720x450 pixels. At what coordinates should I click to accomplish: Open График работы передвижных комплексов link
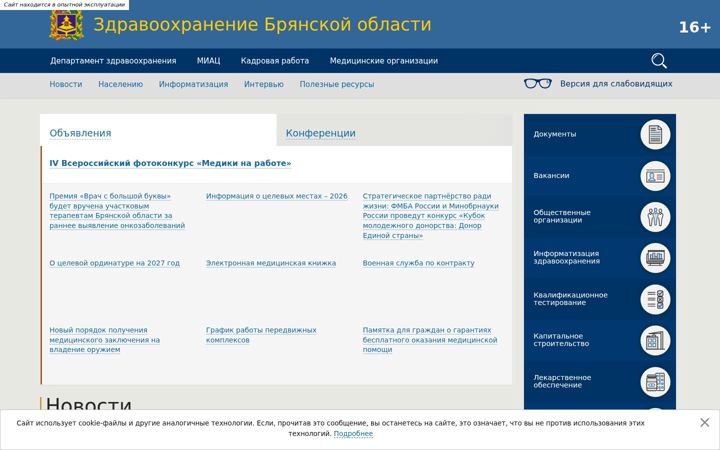point(261,335)
